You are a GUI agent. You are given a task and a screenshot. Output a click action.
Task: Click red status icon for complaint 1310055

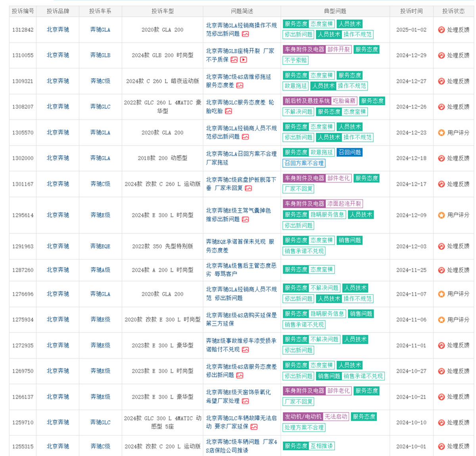[x=441, y=56]
